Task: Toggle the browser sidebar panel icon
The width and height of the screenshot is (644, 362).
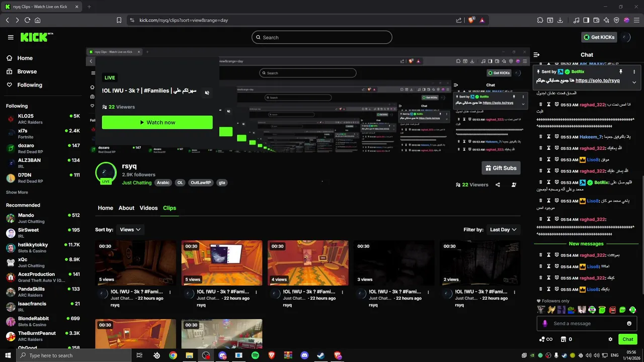Action: (586, 20)
